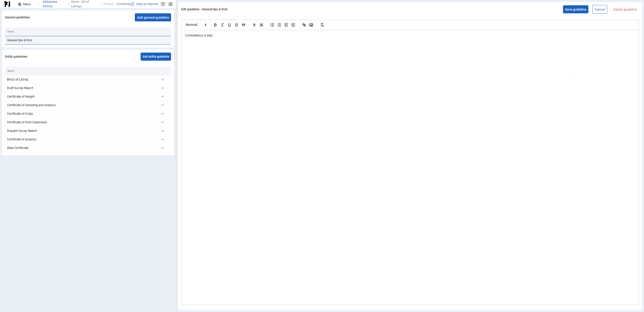The image size is (644, 312).
Task: Apply italic formatting
Action: pyautogui.click(x=222, y=25)
